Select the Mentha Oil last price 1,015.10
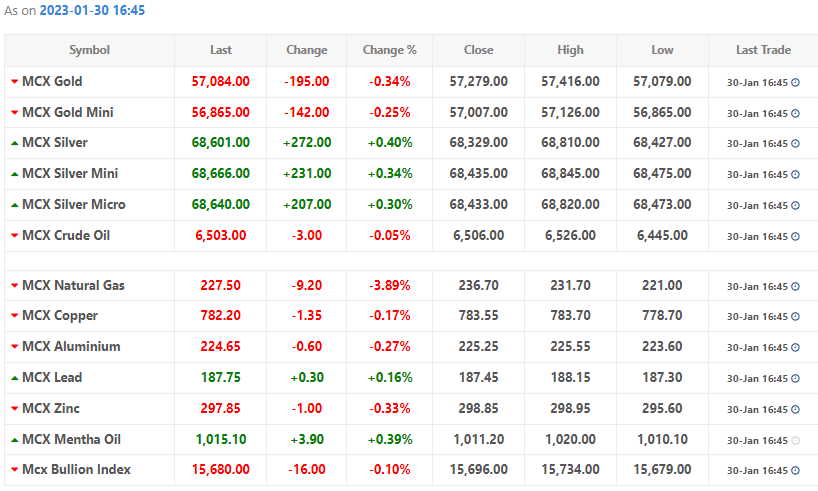Viewport: 818px width, 491px height. tap(221, 439)
